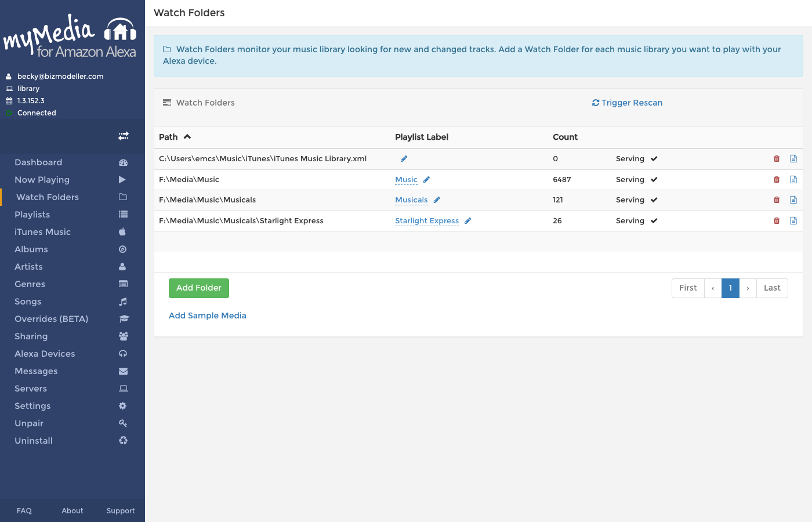
Task: Navigate to Alexa Devices menu item
Action: pyautogui.click(x=45, y=354)
